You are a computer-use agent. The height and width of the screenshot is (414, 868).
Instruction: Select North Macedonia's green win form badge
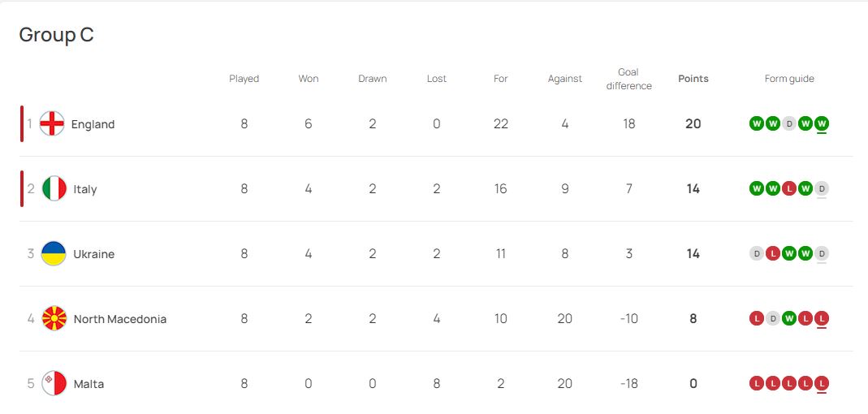coord(789,318)
